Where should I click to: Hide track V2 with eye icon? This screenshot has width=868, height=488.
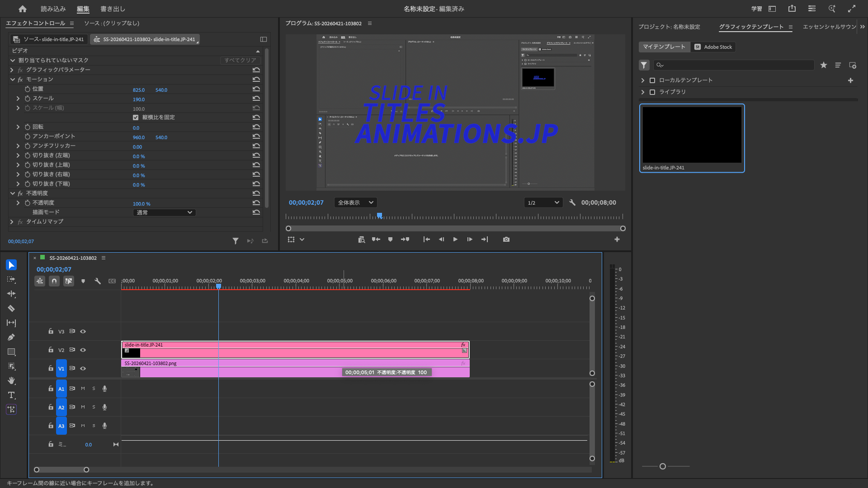[x=83, y=350]
